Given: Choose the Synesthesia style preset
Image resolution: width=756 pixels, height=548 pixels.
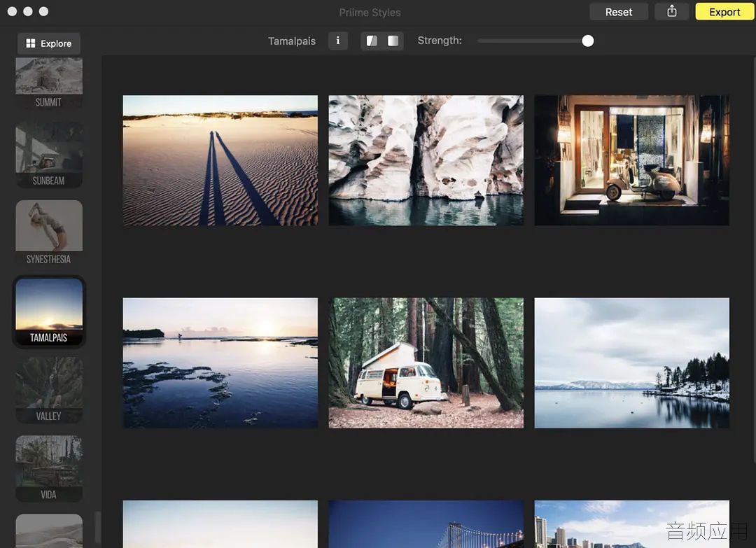Looking at the screenshot, I should (49, 233).
